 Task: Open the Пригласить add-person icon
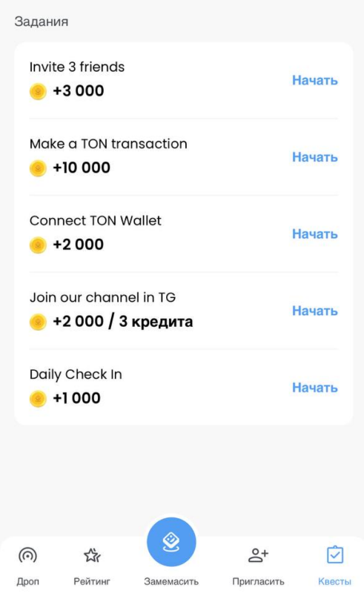coord(259,555)
